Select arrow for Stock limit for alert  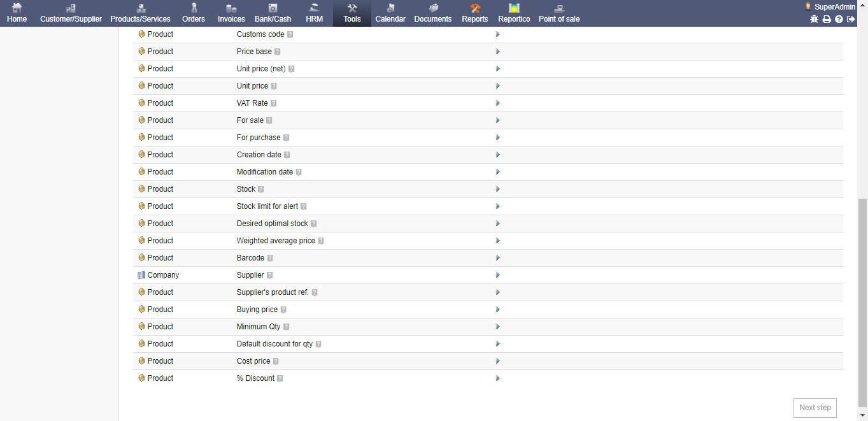(x=498, y=206)
